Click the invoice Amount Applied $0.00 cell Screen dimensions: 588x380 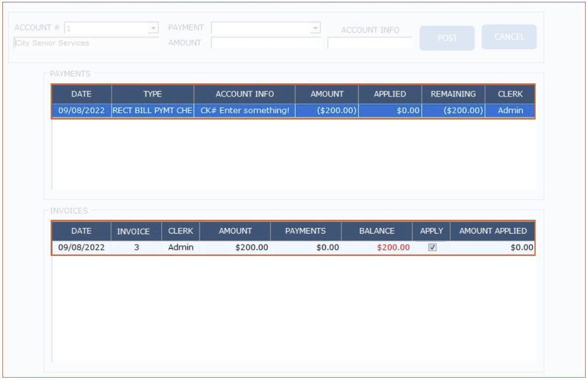point(493,248)
